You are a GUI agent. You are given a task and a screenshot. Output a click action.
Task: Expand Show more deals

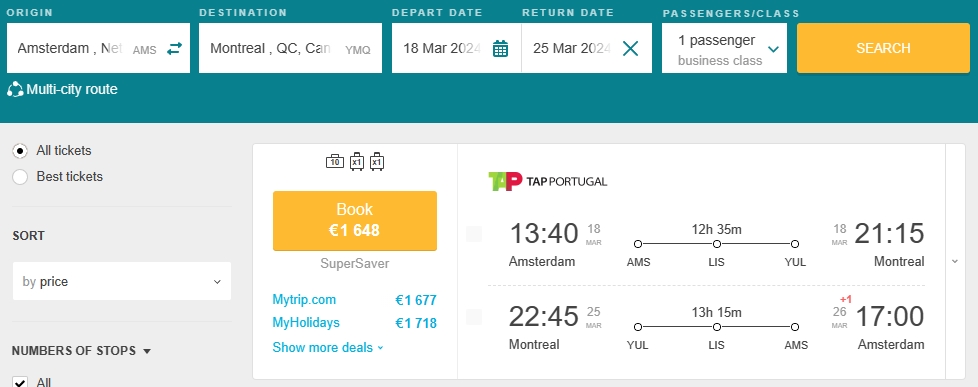coord(328,348)
